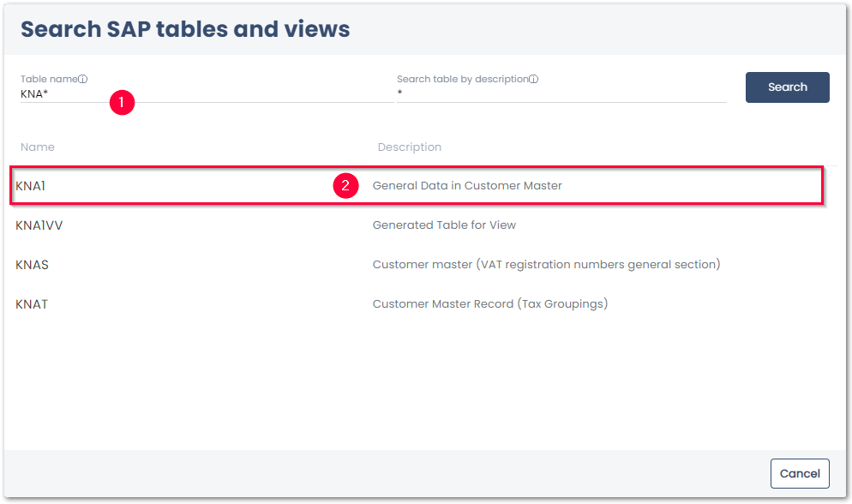The width and height of the screenshot is (852, 504).
Task: Click 'Generated Table for View' description
Action: pyautogui.click(x=444, y=225)
